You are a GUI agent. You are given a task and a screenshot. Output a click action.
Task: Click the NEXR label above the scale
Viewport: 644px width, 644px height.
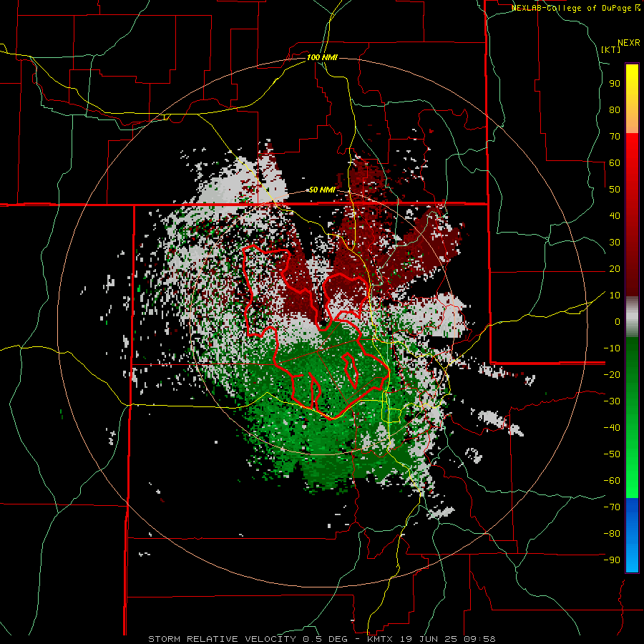click(x=629, y=43)
